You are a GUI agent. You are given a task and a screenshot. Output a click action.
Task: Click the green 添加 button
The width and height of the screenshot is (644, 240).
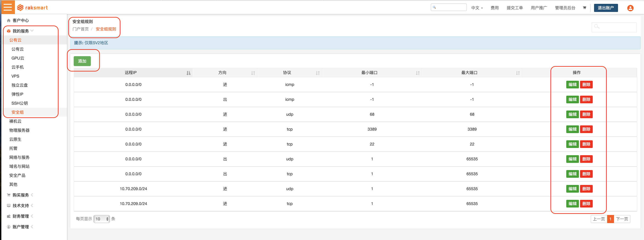click(82, 61)
